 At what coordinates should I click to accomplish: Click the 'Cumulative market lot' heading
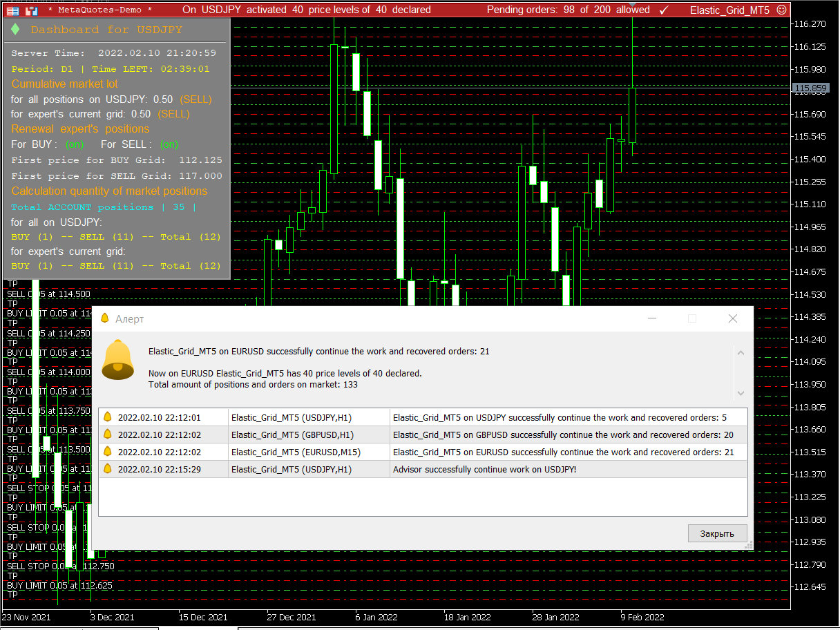click(65, 84)
